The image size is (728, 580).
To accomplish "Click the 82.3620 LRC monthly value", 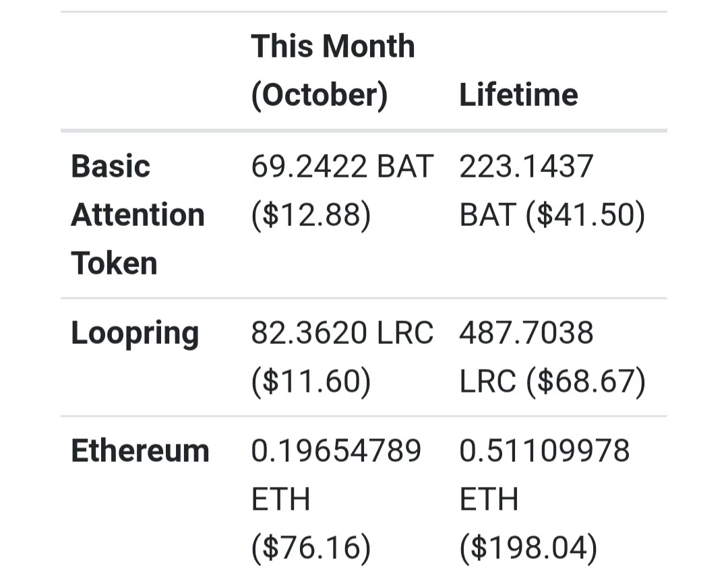I will click(342, 333).
